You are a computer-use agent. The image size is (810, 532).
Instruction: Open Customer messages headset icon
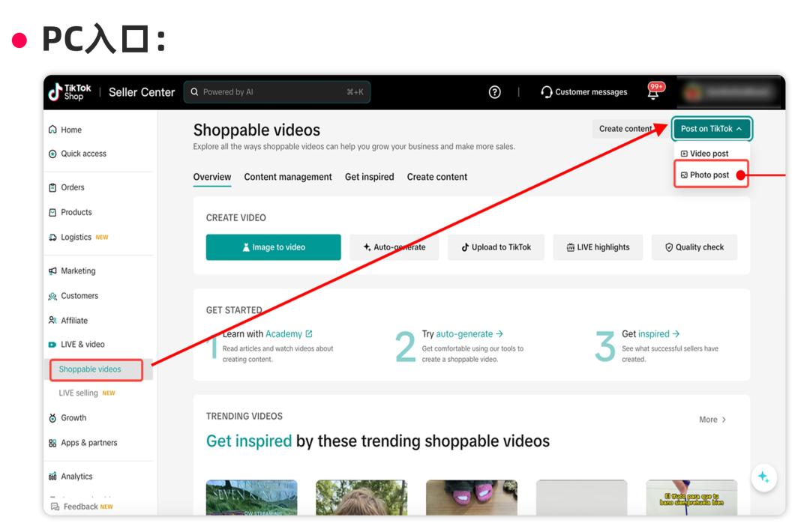546,92
